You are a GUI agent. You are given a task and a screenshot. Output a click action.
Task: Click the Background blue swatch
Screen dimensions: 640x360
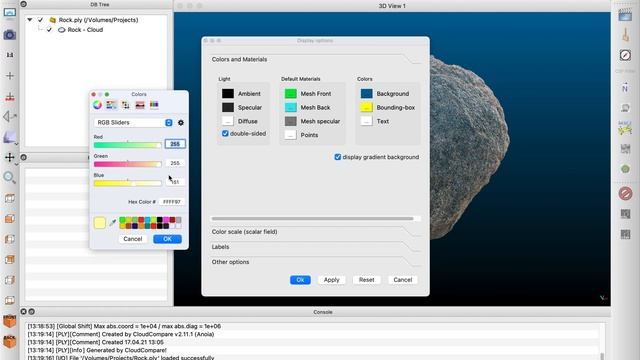[367, 94]
